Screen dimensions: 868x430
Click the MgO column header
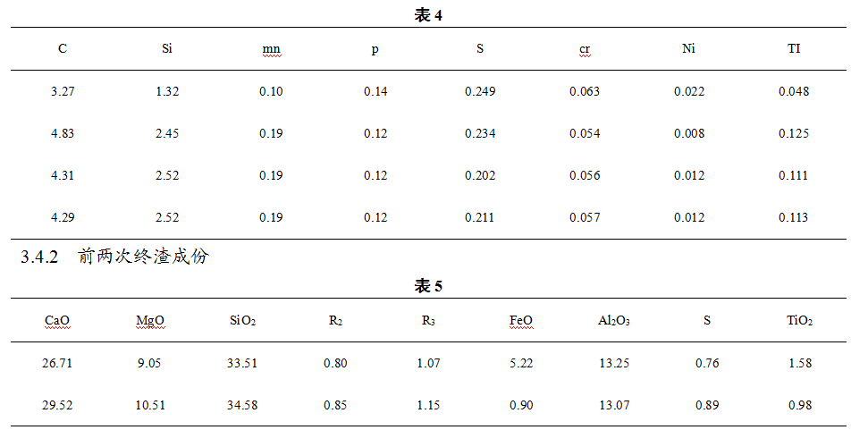[150, 320]
